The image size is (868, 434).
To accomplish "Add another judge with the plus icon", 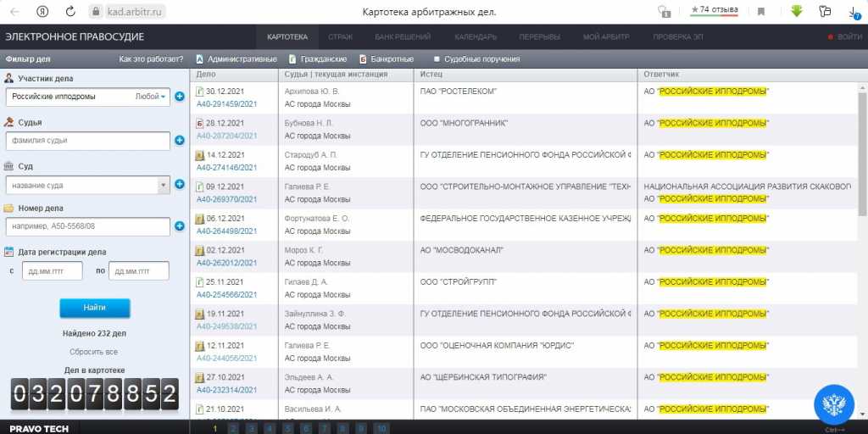I will pyautogui.click(x=180, y=141).
